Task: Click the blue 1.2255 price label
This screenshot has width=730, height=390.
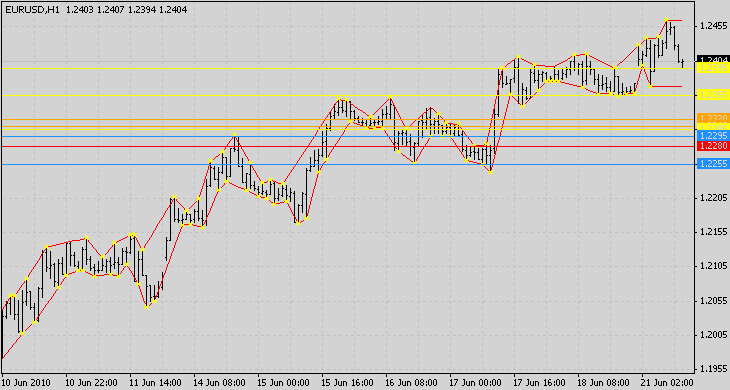Action: click(713, 163)
